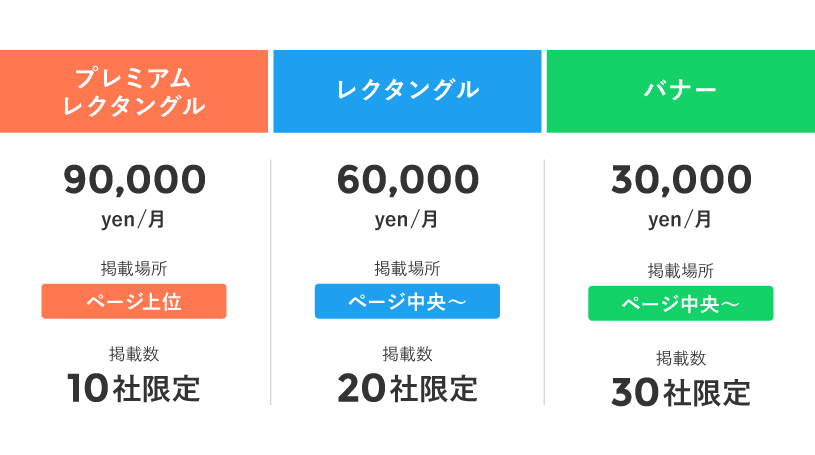This screenshot has width=815, height=455.
Task: Click yen/月 under the 60,000 price
Action: click(x=407, y=219)
